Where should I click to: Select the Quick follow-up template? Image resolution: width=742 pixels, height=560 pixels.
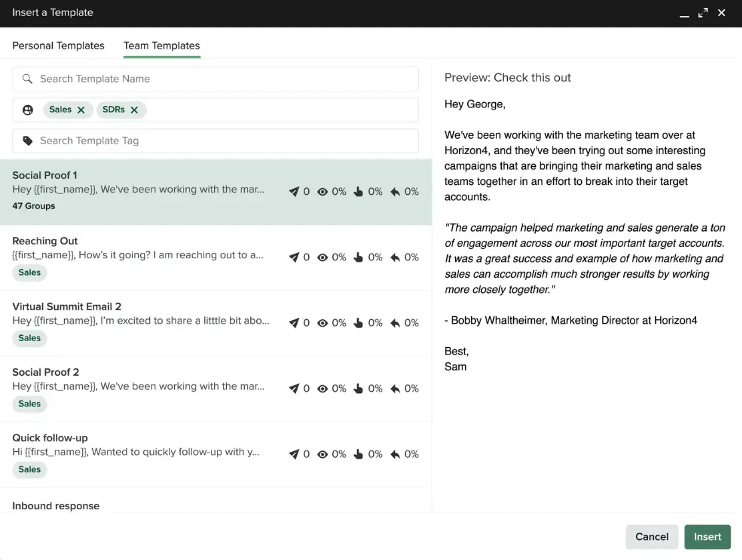[216, 455]
